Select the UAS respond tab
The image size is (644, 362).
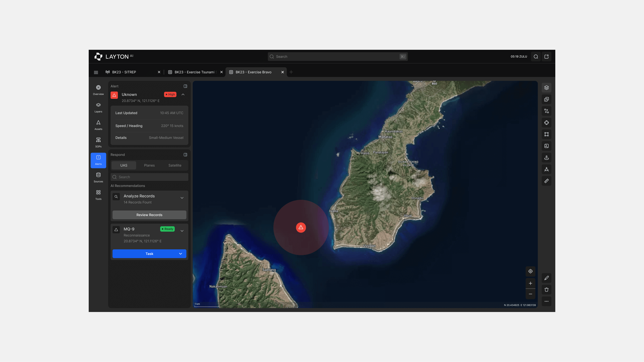click(124, 165)
